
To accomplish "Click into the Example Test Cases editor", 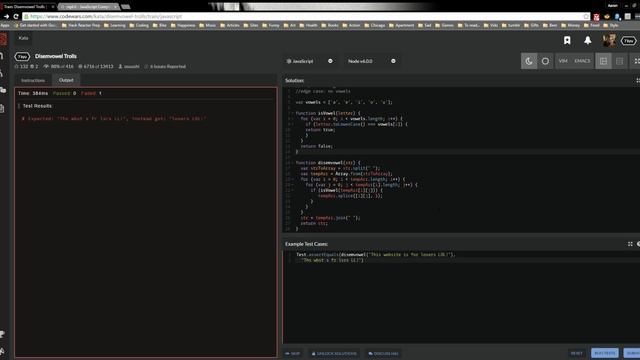I will [461, 297].
